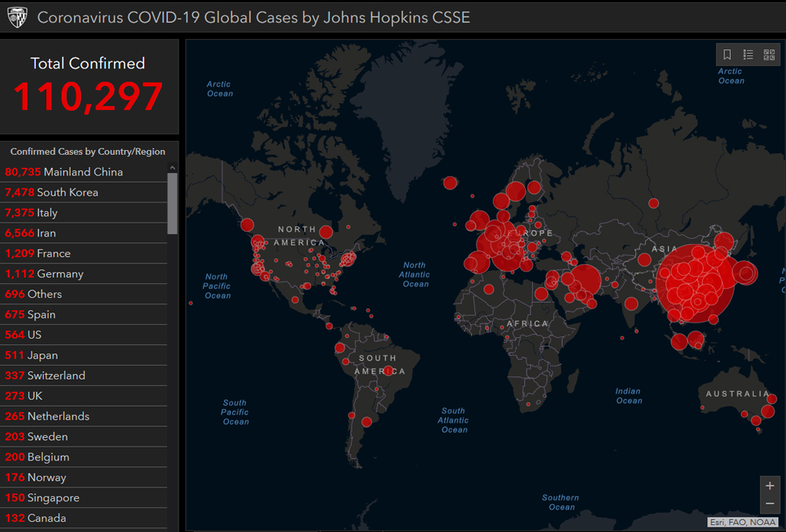The image size is (786, 532).
Task: Click the Southern Ocean map label
Action: 560,502
